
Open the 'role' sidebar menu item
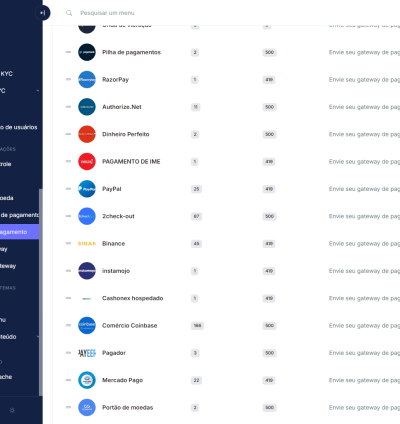point(6,164)
